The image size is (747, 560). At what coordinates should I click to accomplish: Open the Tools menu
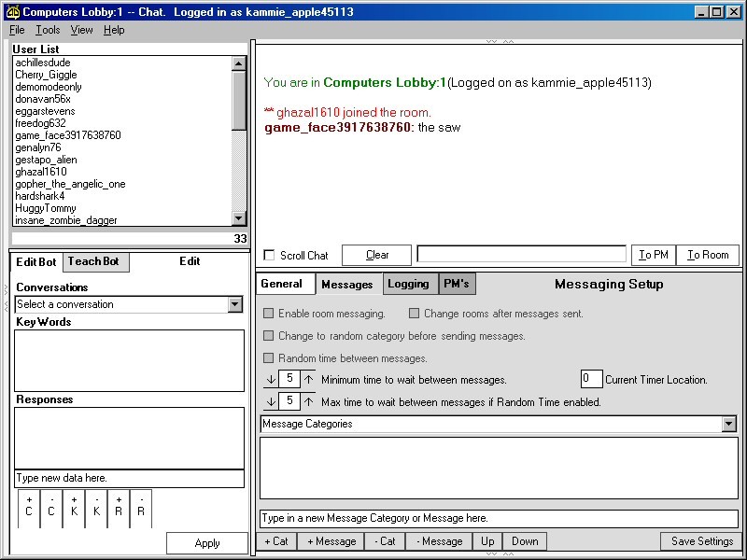point(48,30)
